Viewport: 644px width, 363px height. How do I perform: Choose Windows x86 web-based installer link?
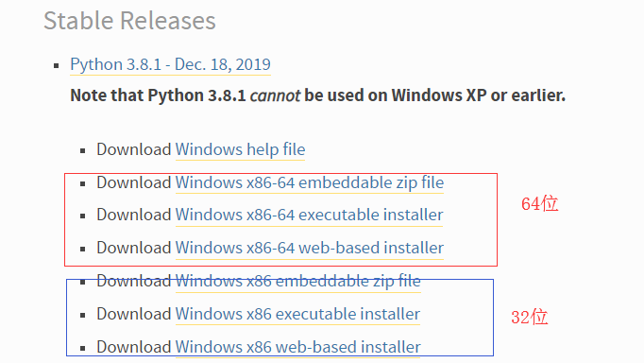pos(298,347)
